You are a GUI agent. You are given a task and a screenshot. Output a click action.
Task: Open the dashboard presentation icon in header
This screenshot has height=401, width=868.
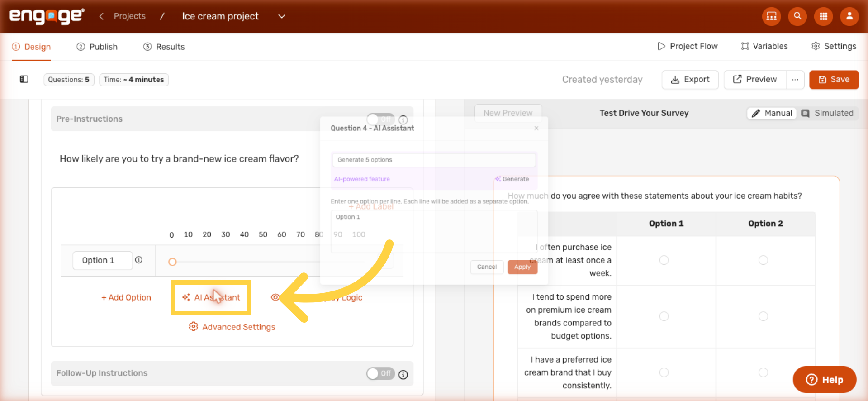771,16
